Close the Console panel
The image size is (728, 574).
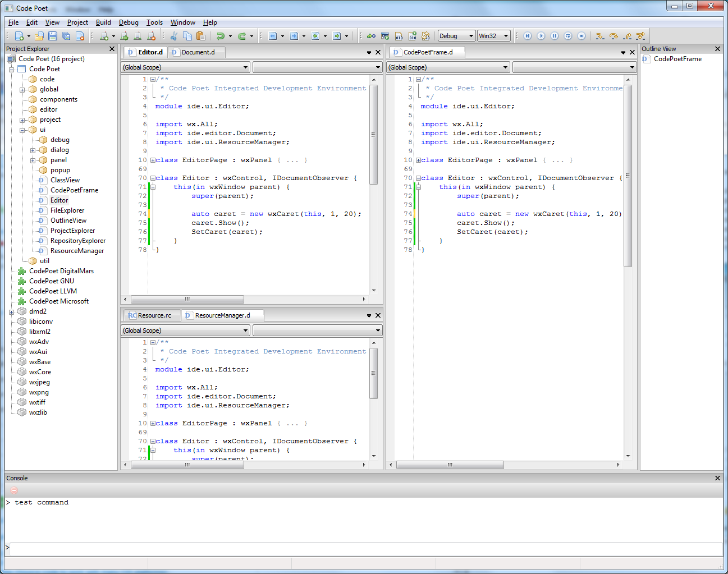coord(717,478)
